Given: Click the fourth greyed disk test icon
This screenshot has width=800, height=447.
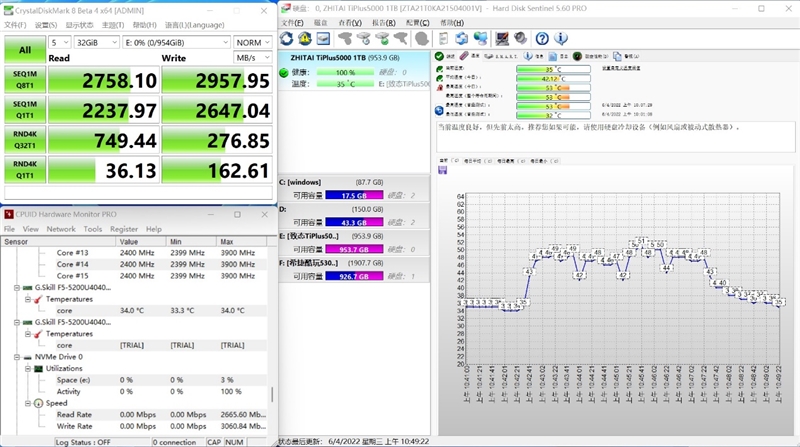Looking at the screenshot, I should click(x=401, y=39).
